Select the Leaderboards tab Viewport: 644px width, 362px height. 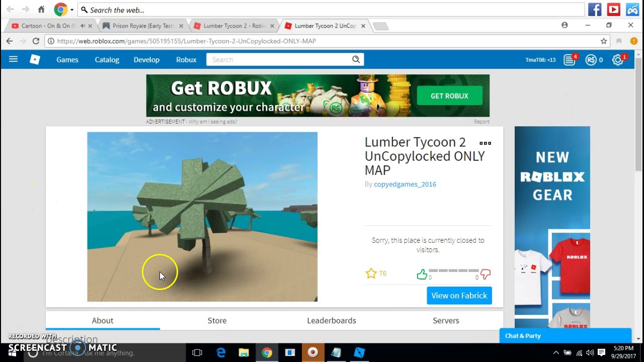click(332, 320)
